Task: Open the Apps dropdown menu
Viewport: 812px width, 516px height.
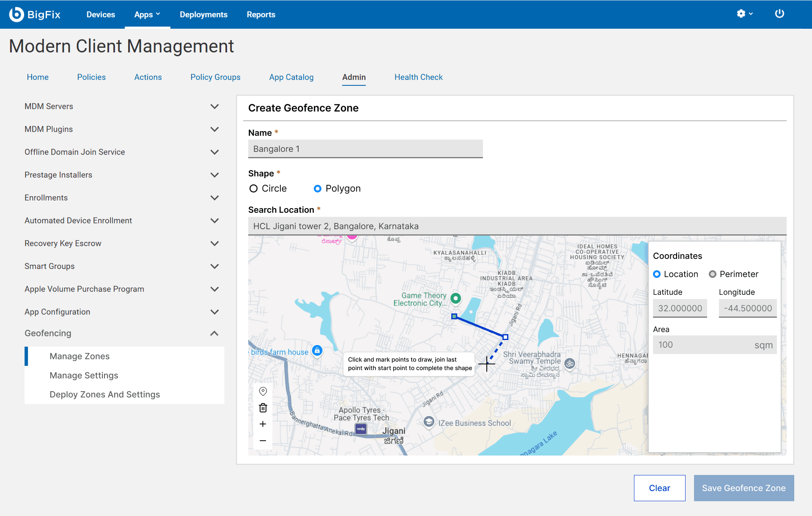Action: point(147,14)
